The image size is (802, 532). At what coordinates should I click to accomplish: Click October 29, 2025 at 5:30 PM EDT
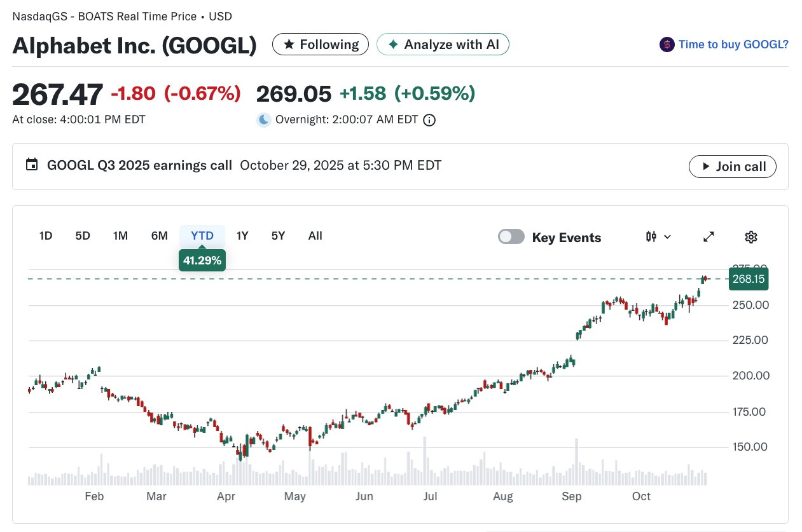(x=340, y=166)
